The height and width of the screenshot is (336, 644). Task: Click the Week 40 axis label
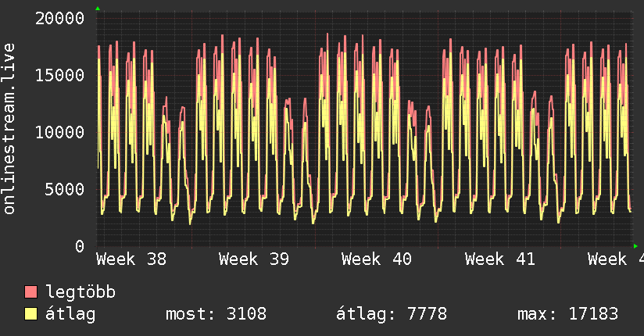click(377, 259)
